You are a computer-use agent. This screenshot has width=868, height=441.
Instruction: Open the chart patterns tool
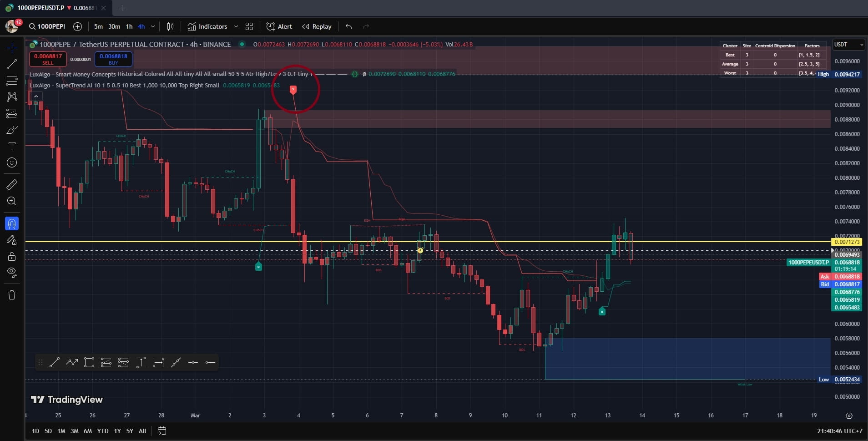click(12, 97)
